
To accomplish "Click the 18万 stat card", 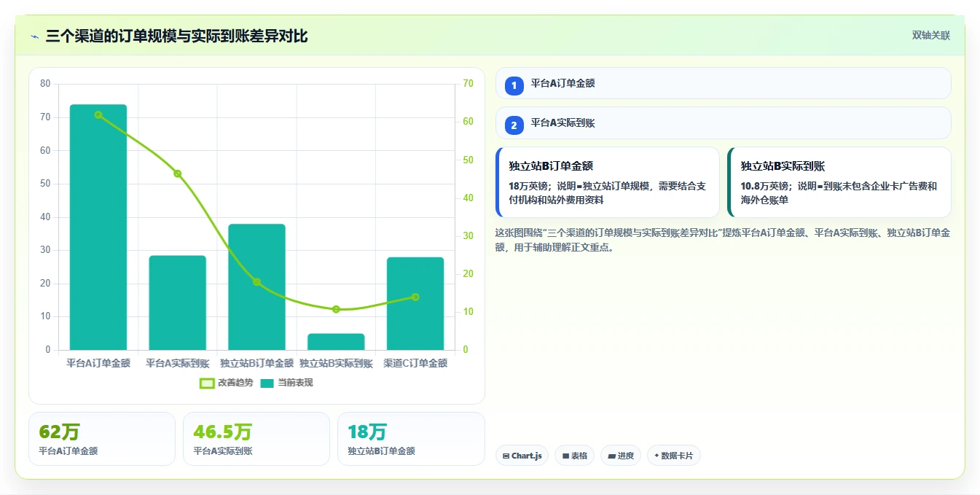I will tap(411, 439).
